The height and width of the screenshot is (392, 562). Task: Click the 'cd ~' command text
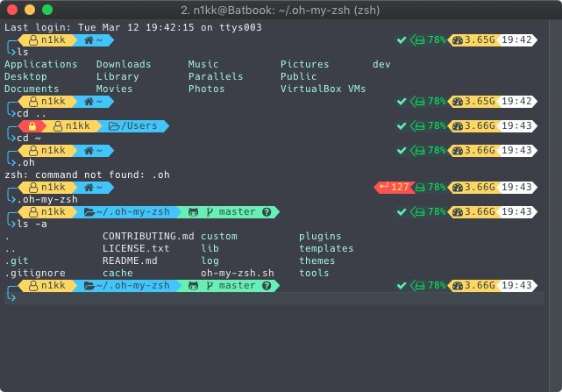click(29, 138)
